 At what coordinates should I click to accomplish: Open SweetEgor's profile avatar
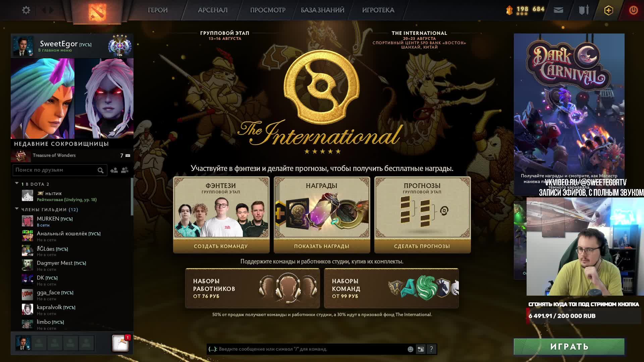pyautogui.click(x=23, y=46)
